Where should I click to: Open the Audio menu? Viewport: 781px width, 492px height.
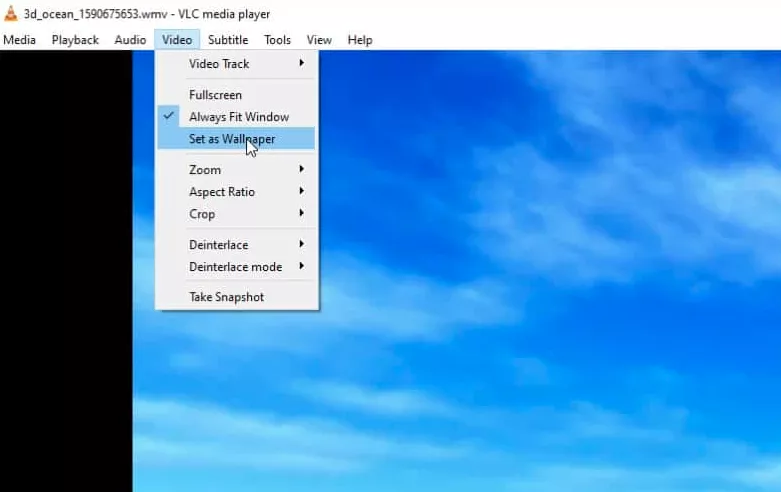(x=130, y=40)
